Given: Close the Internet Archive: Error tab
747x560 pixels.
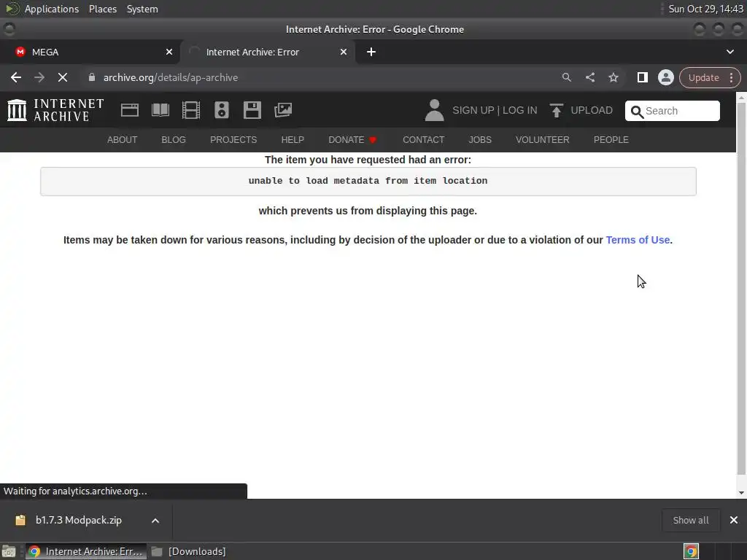Looking at the screenshot, I should (344, 52).
